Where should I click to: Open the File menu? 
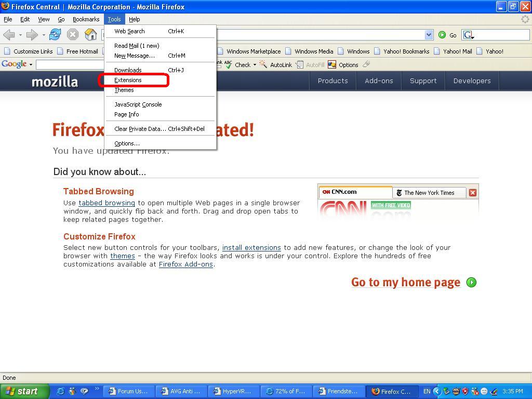click(8, 19)
